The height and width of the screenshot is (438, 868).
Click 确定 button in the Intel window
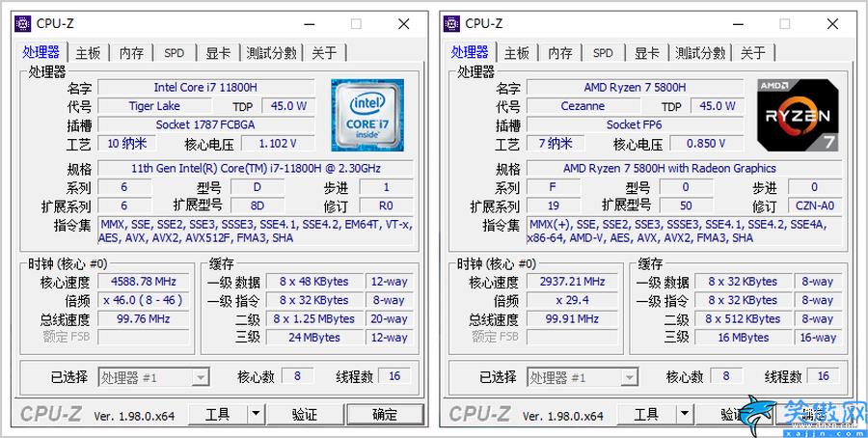[x=385, y=414]
